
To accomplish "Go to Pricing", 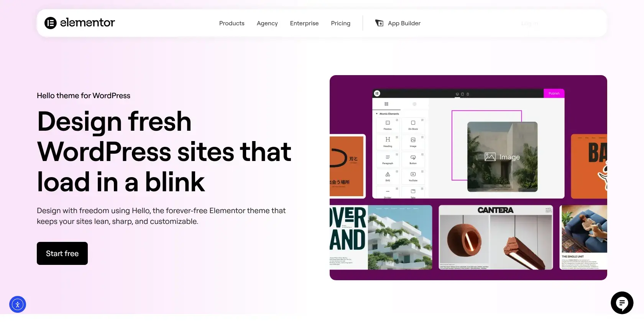I will (x=340, y=23).
